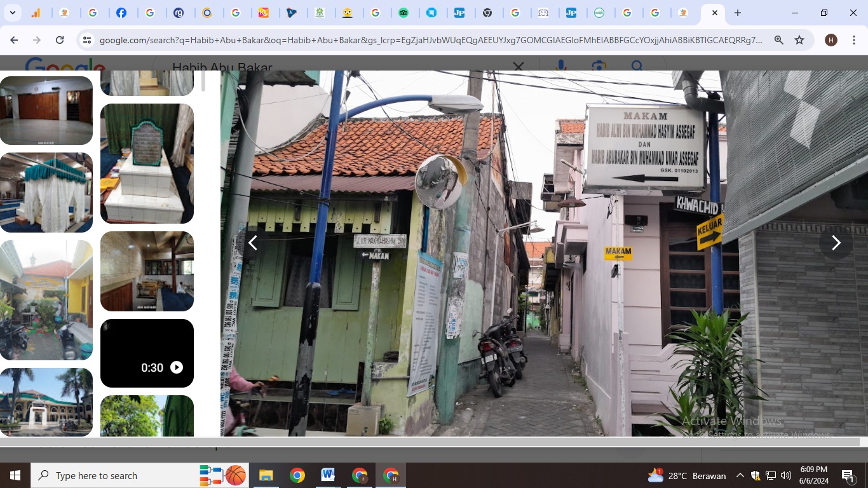
Task: Open the Chrome three-dot menu
Action: tap(854, 40)
